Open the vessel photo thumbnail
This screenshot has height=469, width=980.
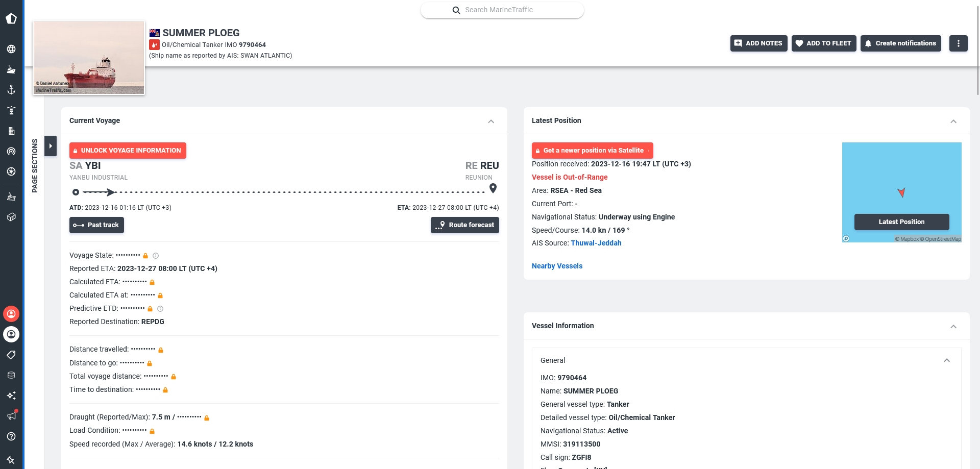click(89, 58)
